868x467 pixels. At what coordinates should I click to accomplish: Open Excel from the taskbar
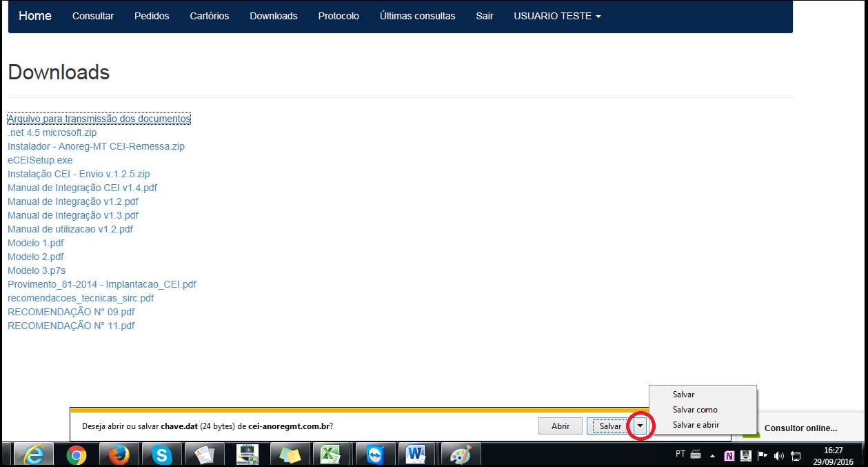tap(332, 455)
